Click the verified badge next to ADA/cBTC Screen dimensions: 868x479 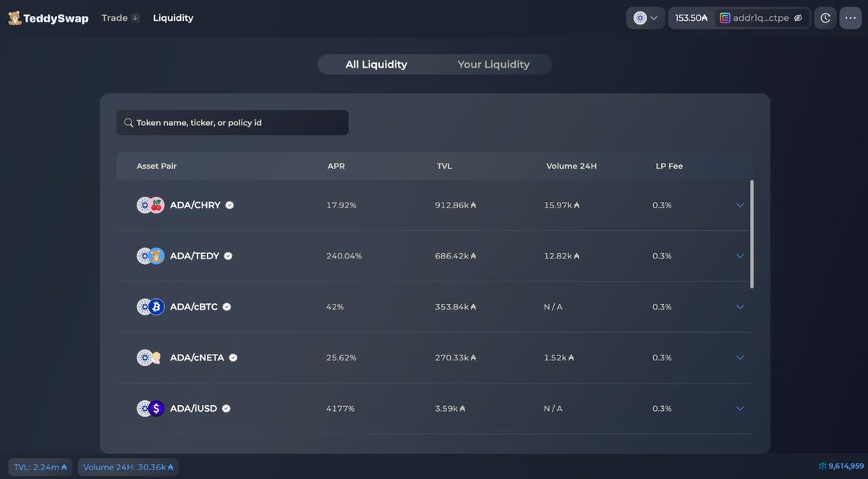tap(226, 307)
